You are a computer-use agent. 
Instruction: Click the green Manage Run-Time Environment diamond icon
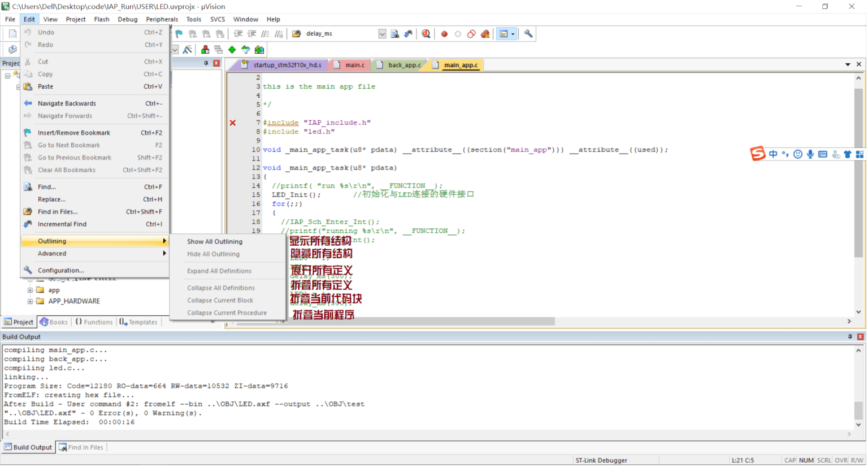[x=232, y=50]
